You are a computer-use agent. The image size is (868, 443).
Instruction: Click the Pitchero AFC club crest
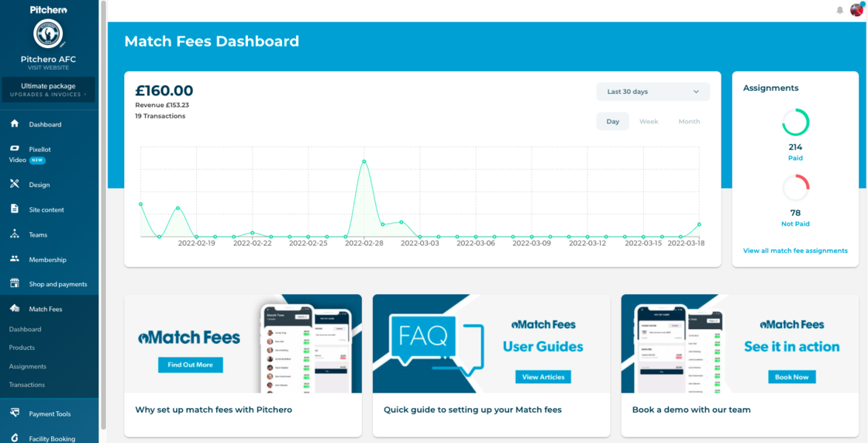pyautogui.click(x=48, y=34)
